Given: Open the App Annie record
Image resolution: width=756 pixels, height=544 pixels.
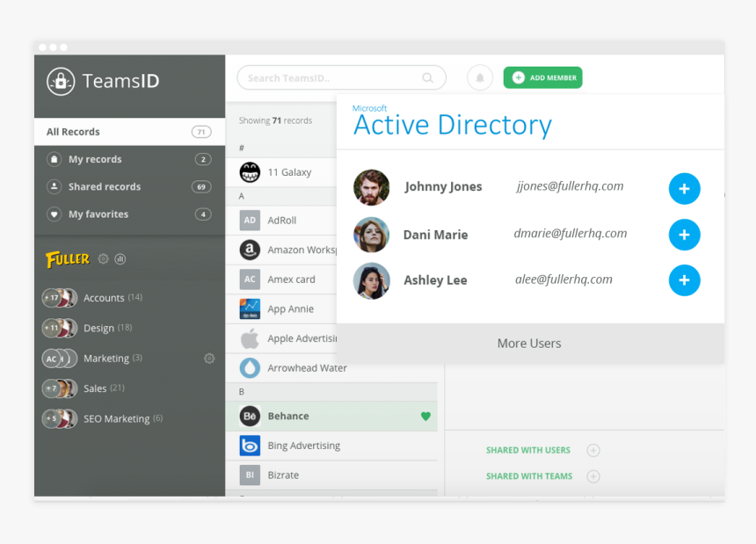Looking at the screenshot, I should coord(281,308).
